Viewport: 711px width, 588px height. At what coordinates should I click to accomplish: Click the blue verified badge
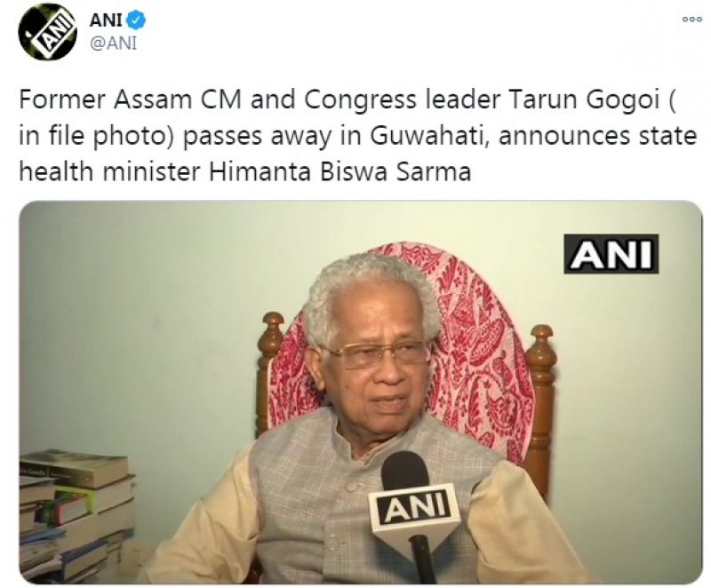tap(137, 20)
